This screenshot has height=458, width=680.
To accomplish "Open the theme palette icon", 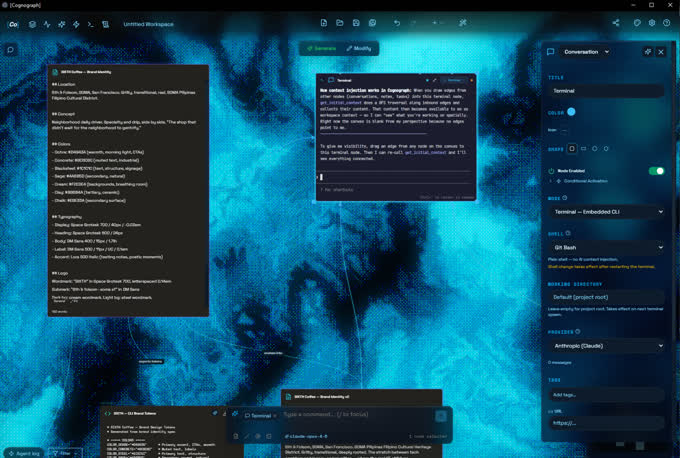I will point(637,23).
